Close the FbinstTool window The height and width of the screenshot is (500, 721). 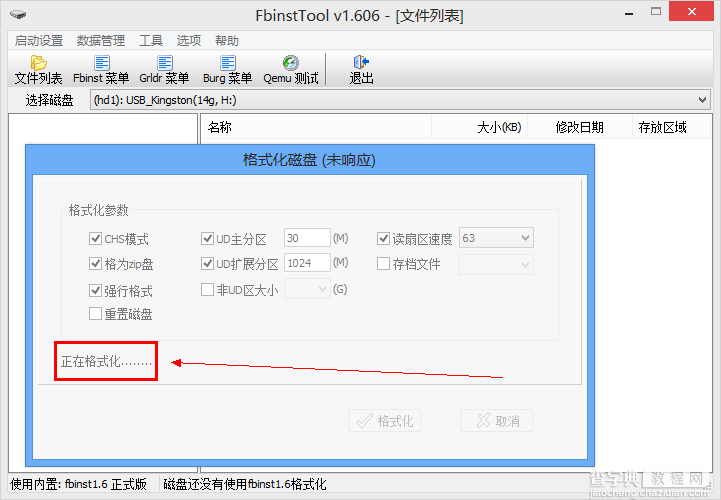692,12
